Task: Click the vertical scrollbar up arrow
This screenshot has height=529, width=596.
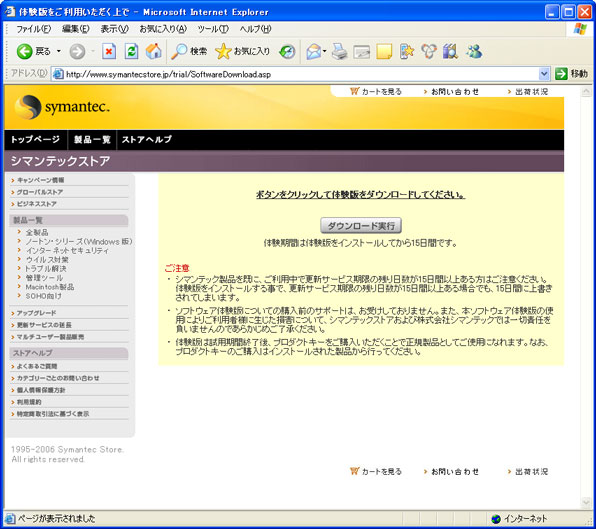Action: 586,91
